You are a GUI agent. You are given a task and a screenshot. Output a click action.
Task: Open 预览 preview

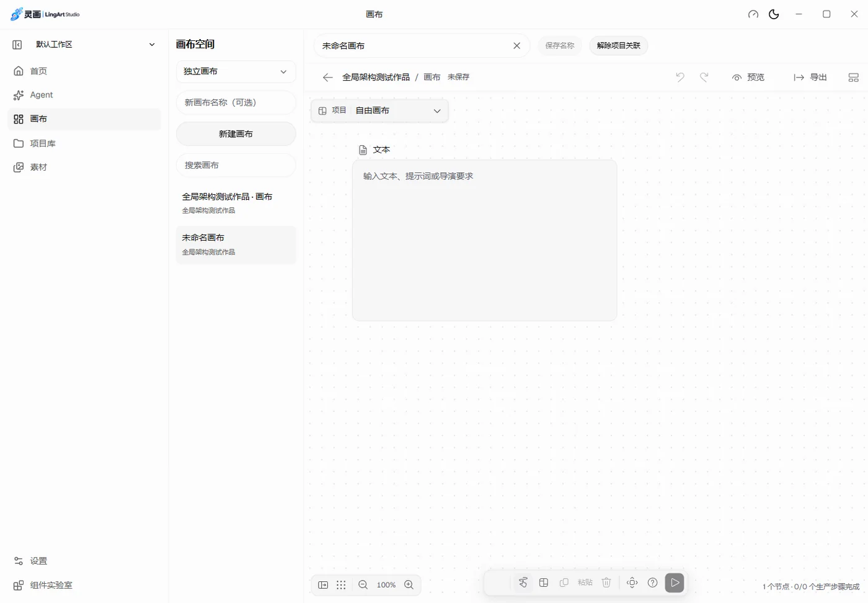pos(748,78)
